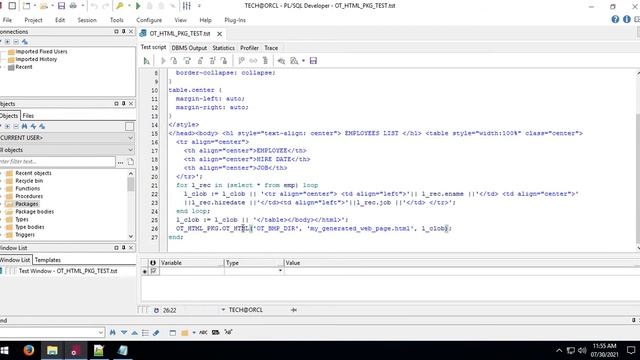The height and width of the screenshot is (360, 640).
Task: Switch to the Profiler tab
Action: pyautogui.click(x=249, y=48)
